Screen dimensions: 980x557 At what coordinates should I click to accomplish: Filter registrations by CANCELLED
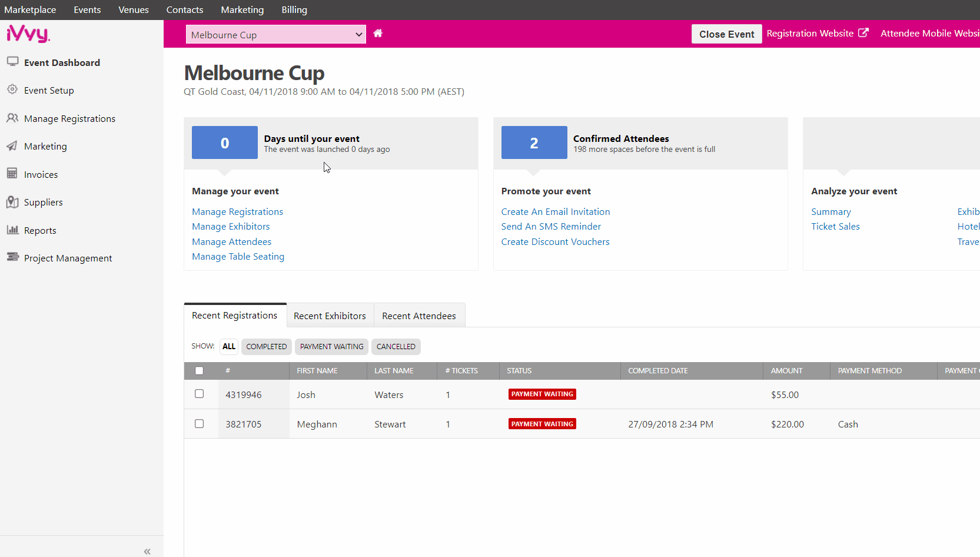coord(396,347)
